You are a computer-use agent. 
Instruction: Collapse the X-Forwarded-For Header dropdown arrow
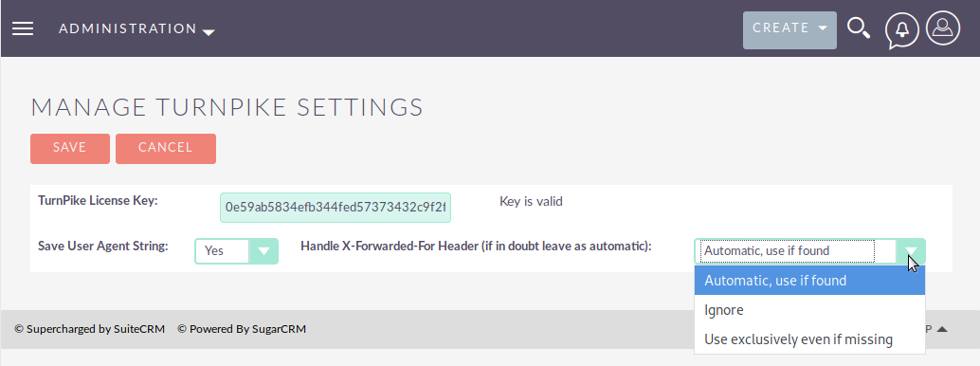[911, 251]
